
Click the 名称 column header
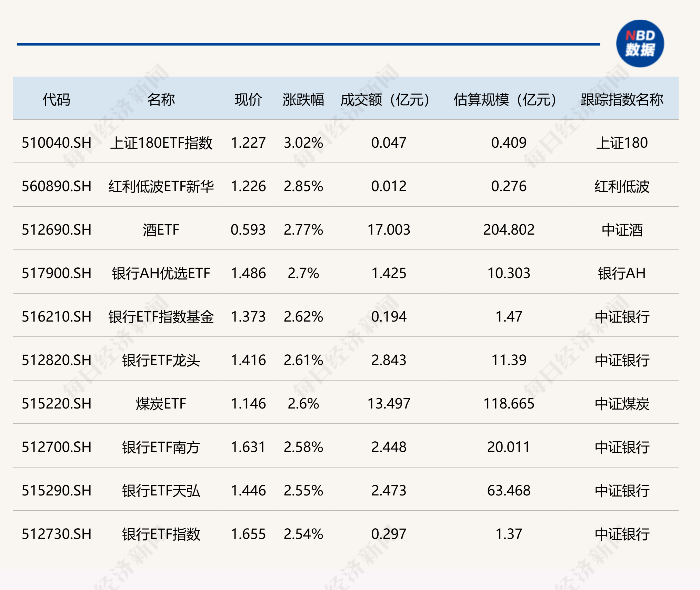click(161, 100)
